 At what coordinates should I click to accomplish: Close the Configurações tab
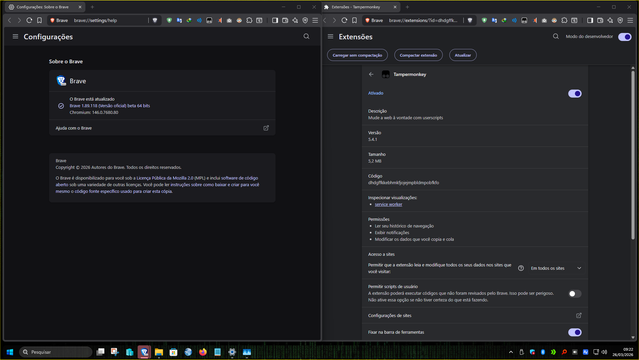[80, 7]
